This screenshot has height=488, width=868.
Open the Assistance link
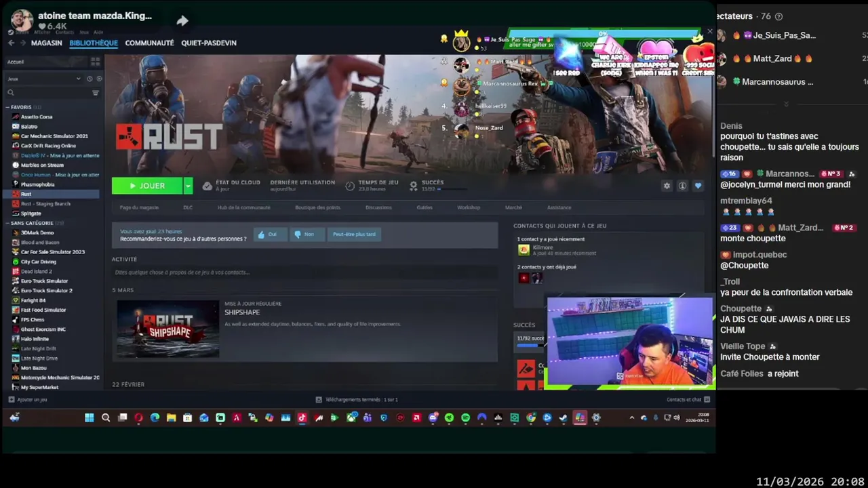coord(559,207)
